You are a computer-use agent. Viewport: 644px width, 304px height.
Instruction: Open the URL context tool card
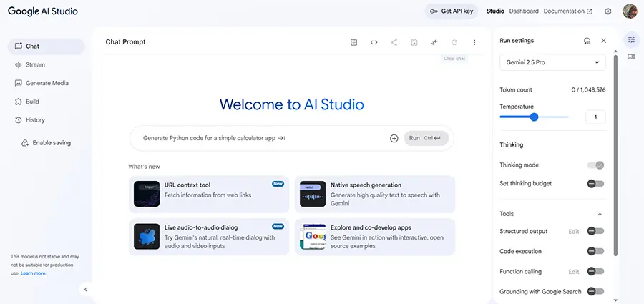coord(209,194)
